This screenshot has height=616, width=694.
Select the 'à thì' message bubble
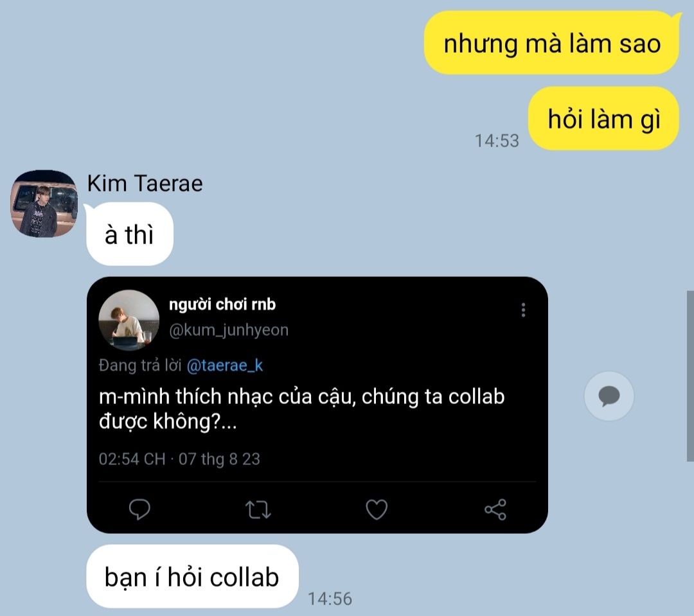click(x=130, y=234)
